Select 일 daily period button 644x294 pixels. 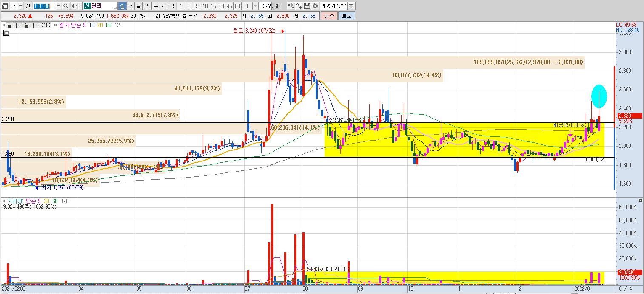pyautogui.click(x=122, y=6)
